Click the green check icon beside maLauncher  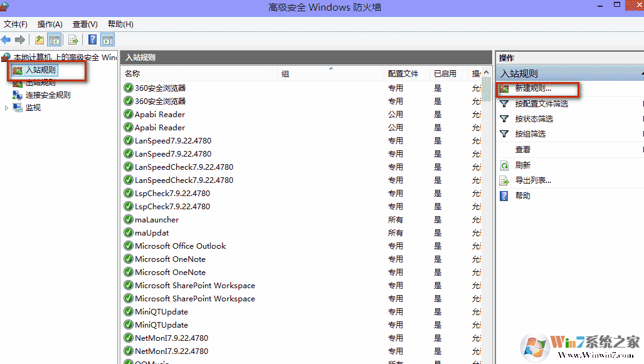click(x=129, y=220)
